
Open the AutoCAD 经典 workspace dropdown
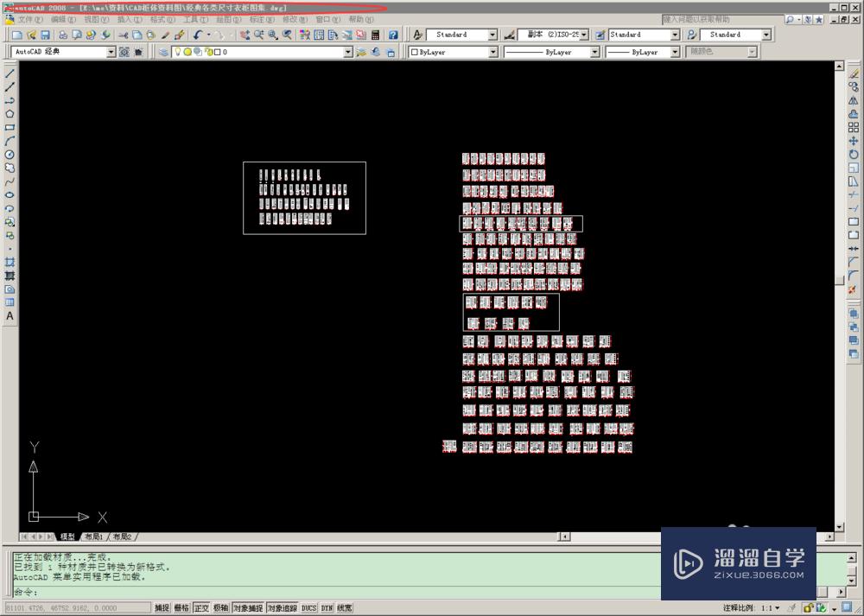pyautogui.click(x=111, y=52)
